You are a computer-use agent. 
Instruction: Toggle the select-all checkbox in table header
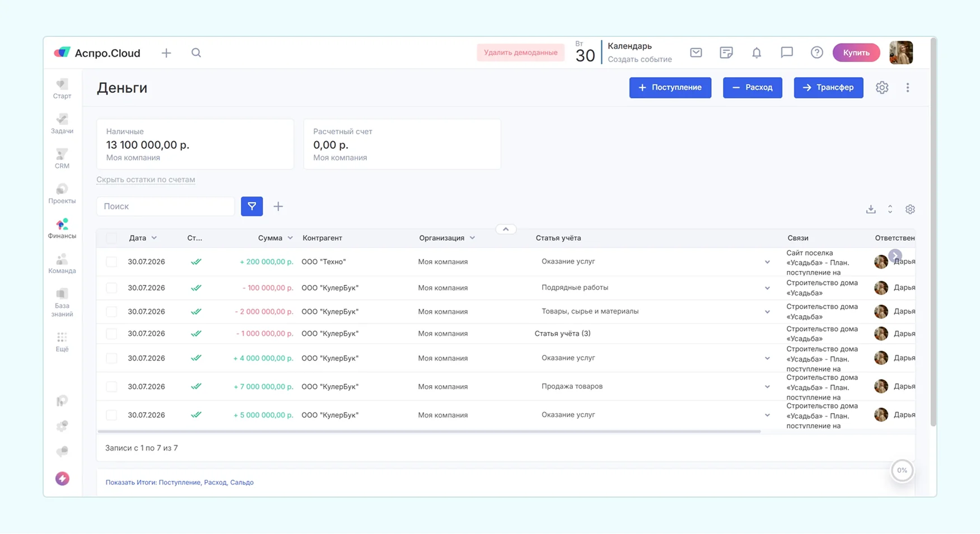pos(111,238)
